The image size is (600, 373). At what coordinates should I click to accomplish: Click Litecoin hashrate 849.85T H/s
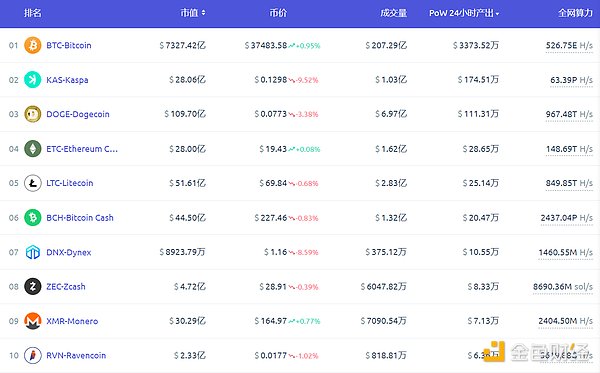pos(569,183)
